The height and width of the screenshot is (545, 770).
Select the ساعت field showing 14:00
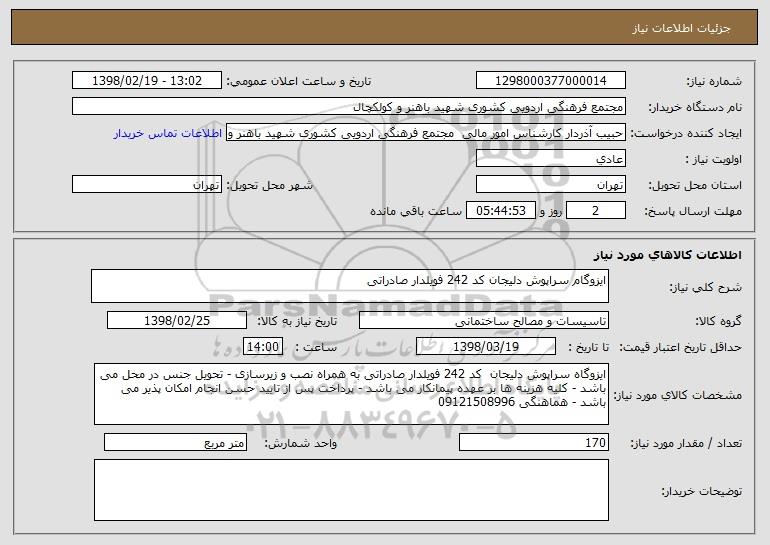[263, 347]
